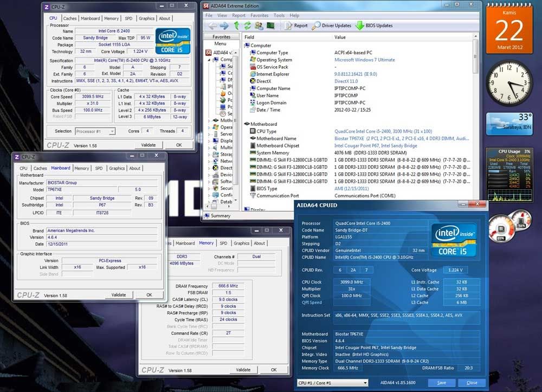
Task: Expand the Multimedia node in AIDA64 tree
Action: tap(209, 147)
